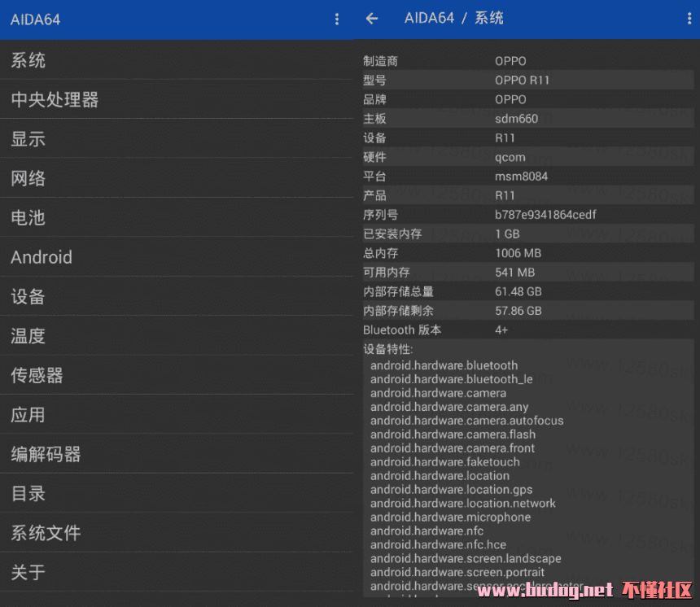Screen dimensions: 700x607
Task: Click the 设备特性 heading
Action: 388,349
